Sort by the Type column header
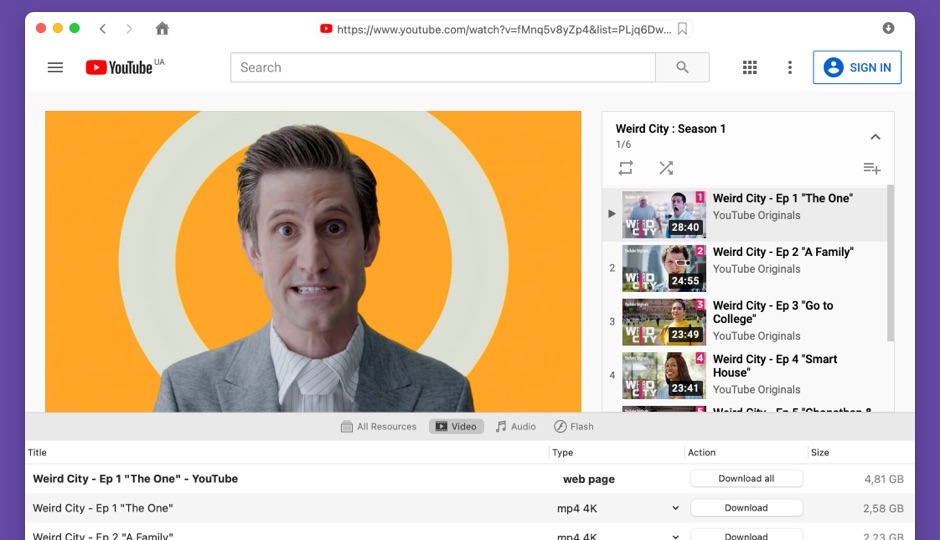The width and height of the screenshot is (940, 540). point(562,452)
